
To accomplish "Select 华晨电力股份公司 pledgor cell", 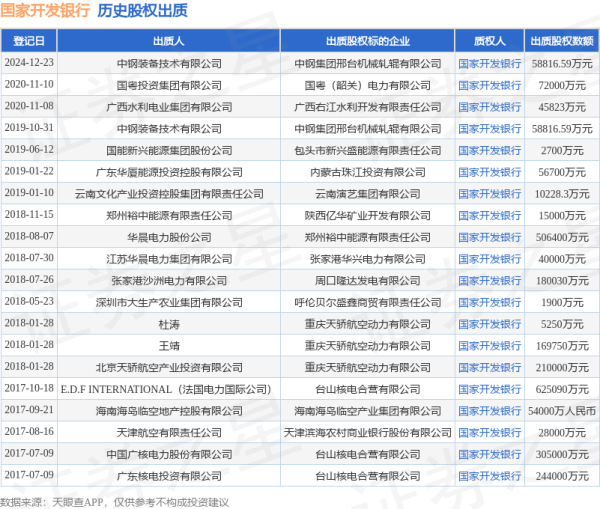I will tap(169, 237).
